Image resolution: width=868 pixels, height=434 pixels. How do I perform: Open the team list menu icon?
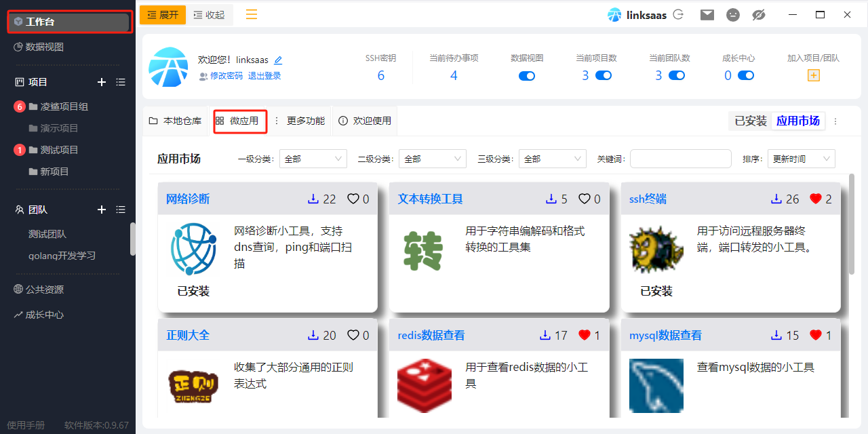click(x=121, y=210)
